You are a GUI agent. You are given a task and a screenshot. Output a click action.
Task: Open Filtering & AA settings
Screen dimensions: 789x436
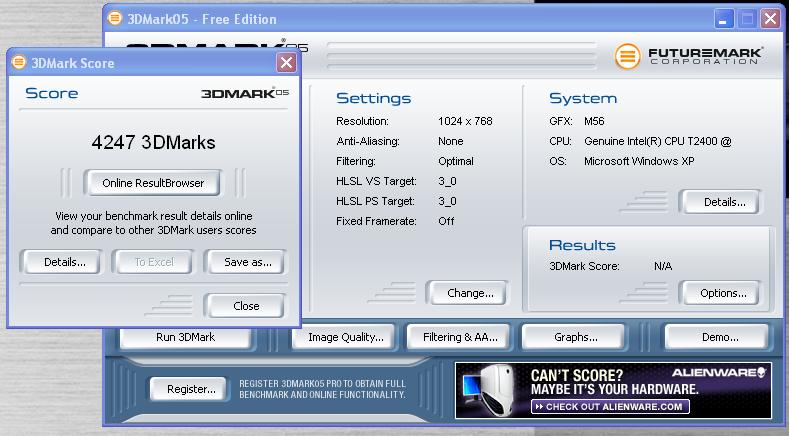(460, 337)
